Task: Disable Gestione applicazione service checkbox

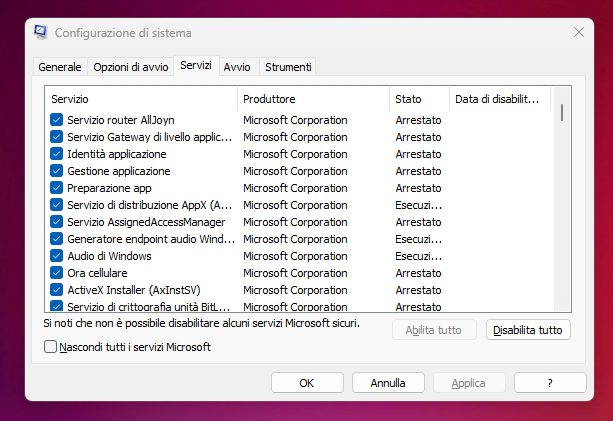Action: point(56,171)
